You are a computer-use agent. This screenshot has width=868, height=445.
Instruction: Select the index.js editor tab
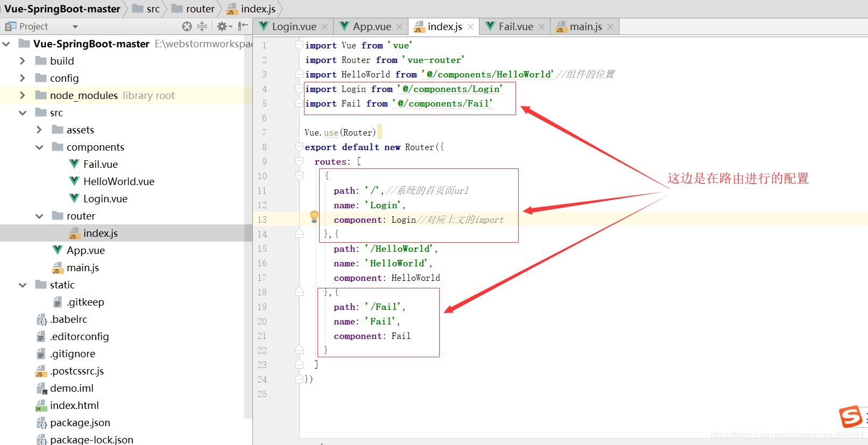click(444, 26)
